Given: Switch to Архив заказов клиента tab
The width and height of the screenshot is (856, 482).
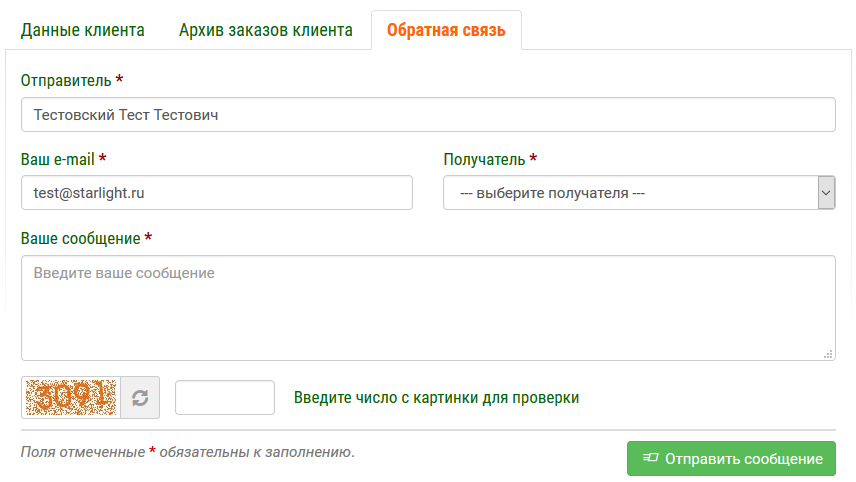Looking at the screenshot, I should point(266,30).
